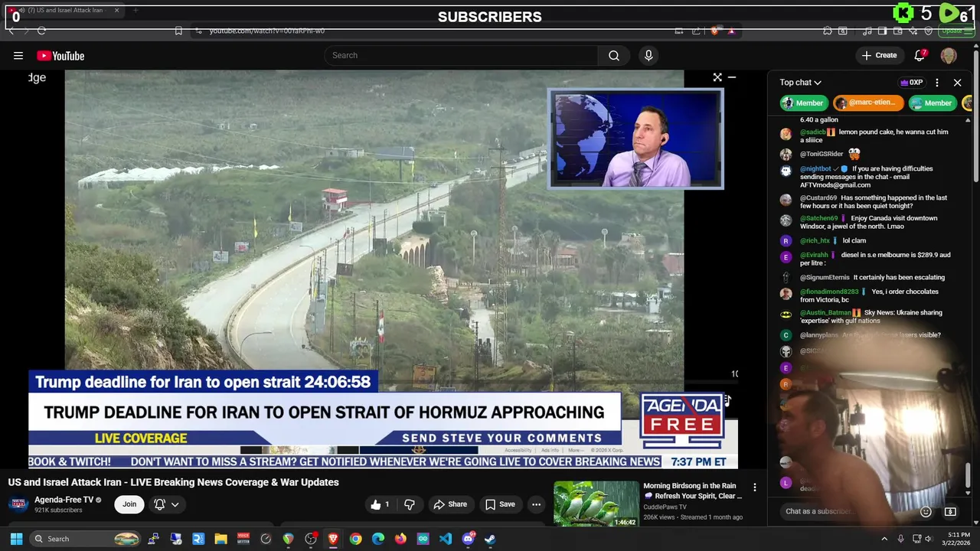
Task: Open browser extensions puzzle icon
Action: click(828, 31)
